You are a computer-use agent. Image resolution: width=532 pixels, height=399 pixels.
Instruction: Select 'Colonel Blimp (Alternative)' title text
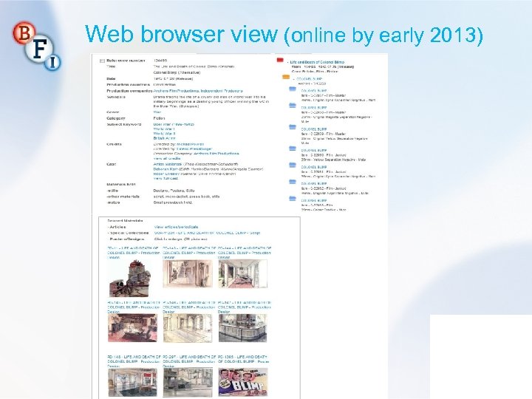pos(177,72)
